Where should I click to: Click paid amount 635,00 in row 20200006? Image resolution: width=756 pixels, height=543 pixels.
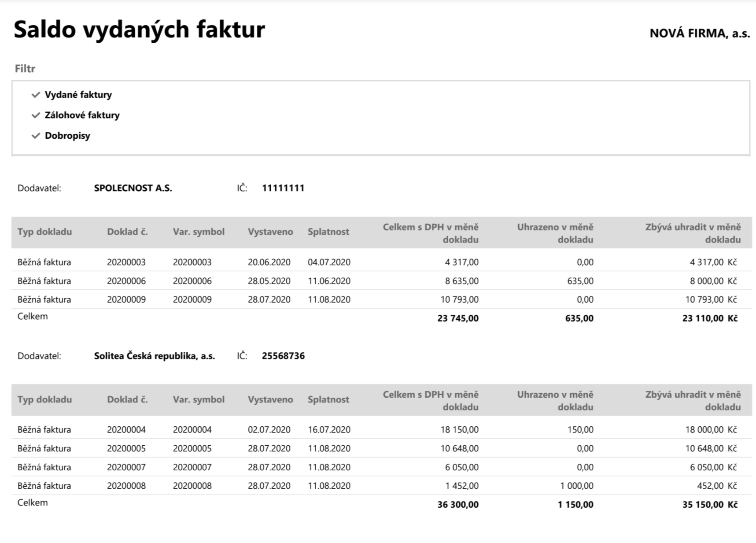(x=580, y=281)
